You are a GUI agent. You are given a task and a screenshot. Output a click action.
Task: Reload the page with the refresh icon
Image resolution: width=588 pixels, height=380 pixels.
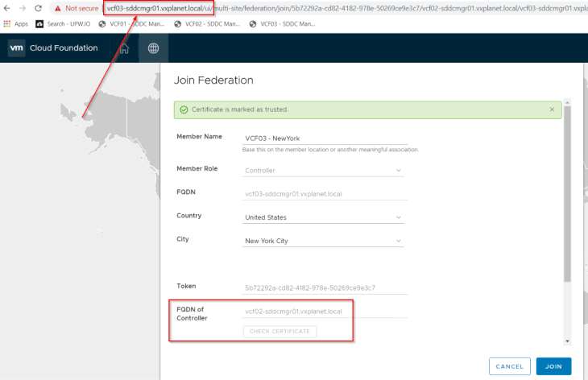[x=38, y=8]
